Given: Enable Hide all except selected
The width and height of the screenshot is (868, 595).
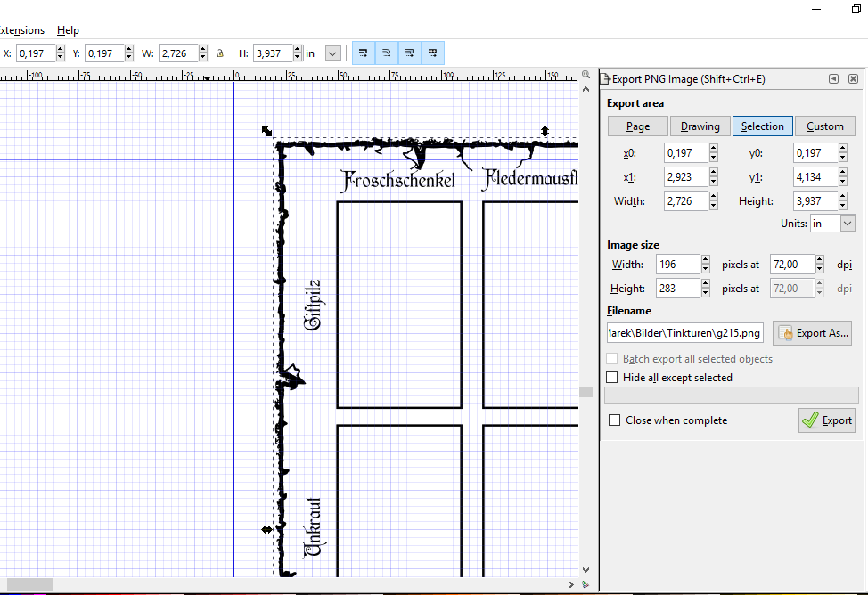Looking at the screenshot, I should pos(612,377).
